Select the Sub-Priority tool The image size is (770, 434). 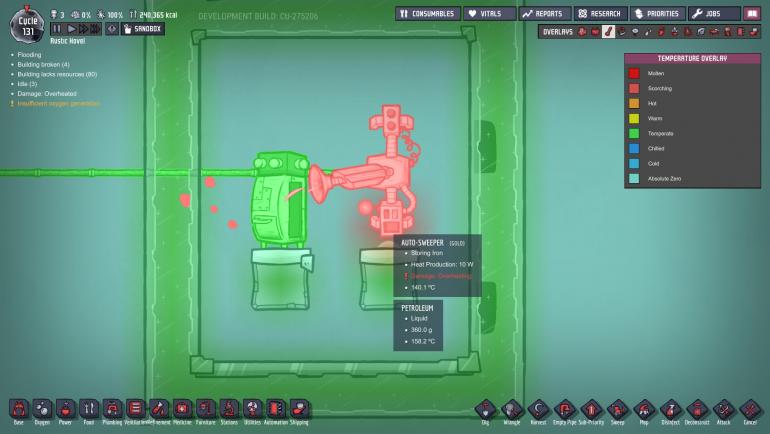591,409
